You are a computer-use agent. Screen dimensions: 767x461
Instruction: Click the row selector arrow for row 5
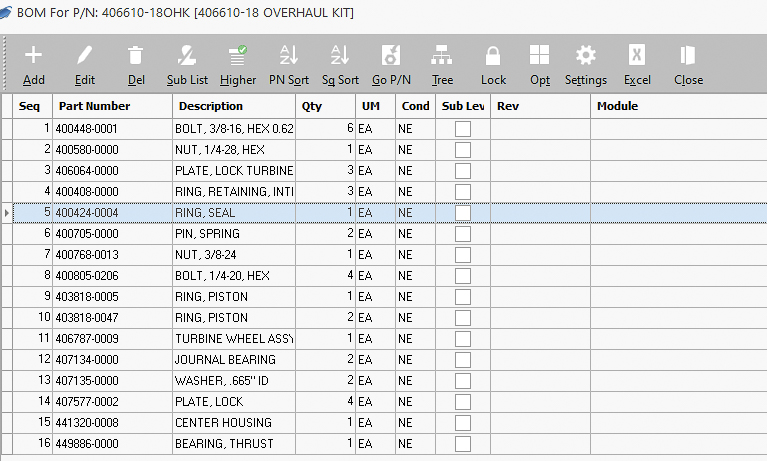[7, 213]
